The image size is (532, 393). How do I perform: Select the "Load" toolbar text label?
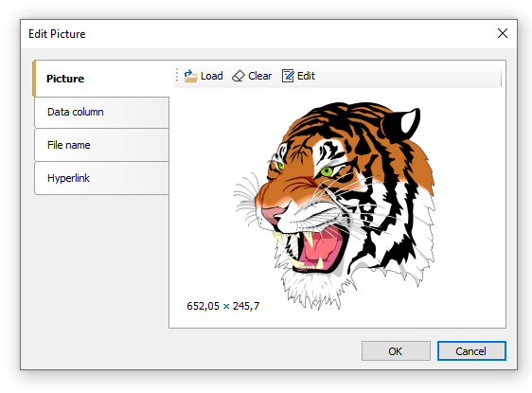pyautogui.click(x=212, y=76)
